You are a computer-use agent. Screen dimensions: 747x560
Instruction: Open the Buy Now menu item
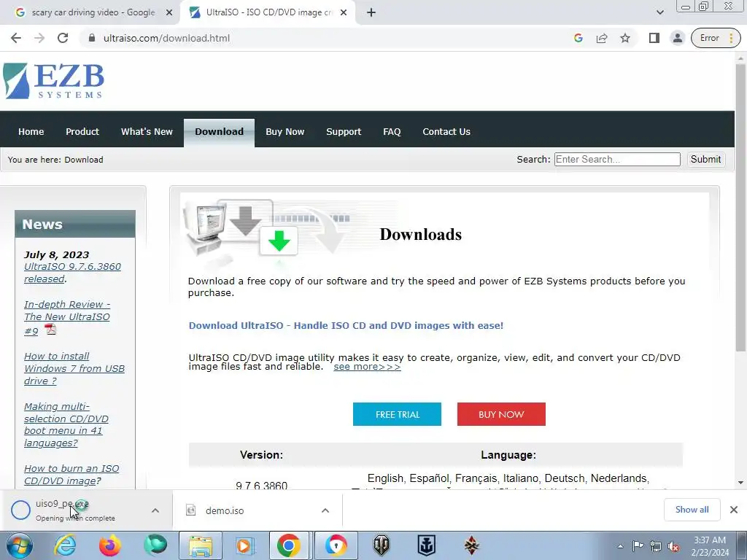(285, 132)
